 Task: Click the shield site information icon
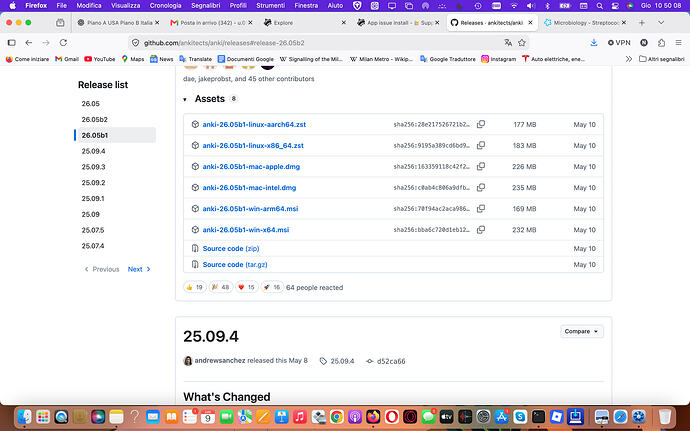click(x=136, y=43)
